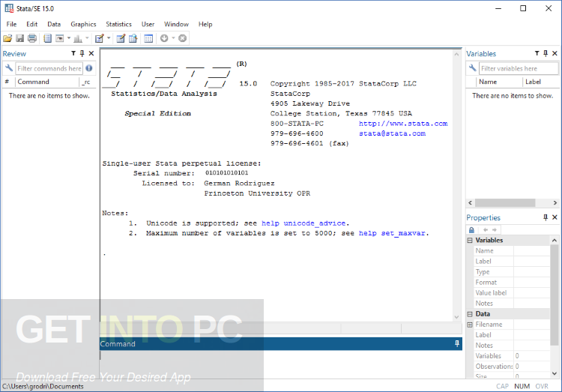Click the More down-arrow circle icon

coord(164,38)
